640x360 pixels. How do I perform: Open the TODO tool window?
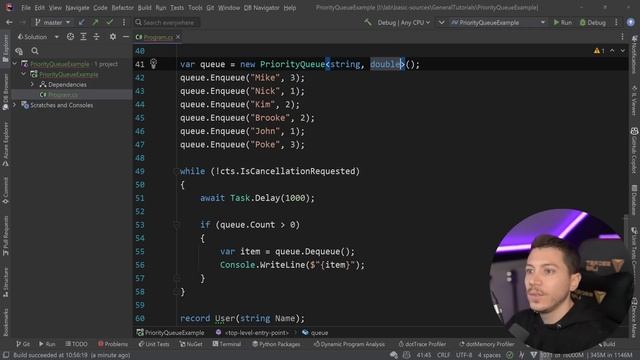(76, 344)
